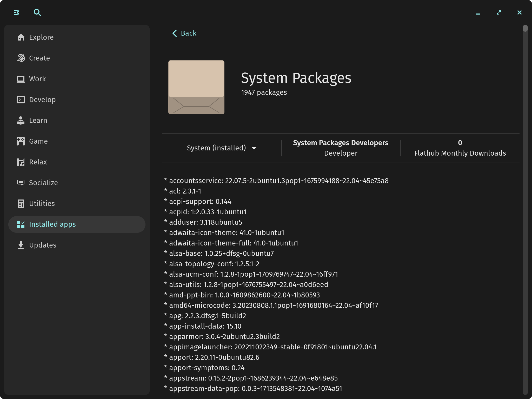Click the alsa-ucm-conf package line
The height and width of the screenshot is (399, 532).
pyautogui.click(x=251, y=274)
